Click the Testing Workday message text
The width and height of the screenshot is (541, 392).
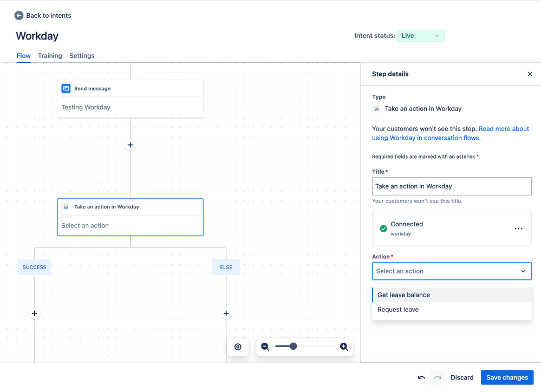click(x=86, y=107)
